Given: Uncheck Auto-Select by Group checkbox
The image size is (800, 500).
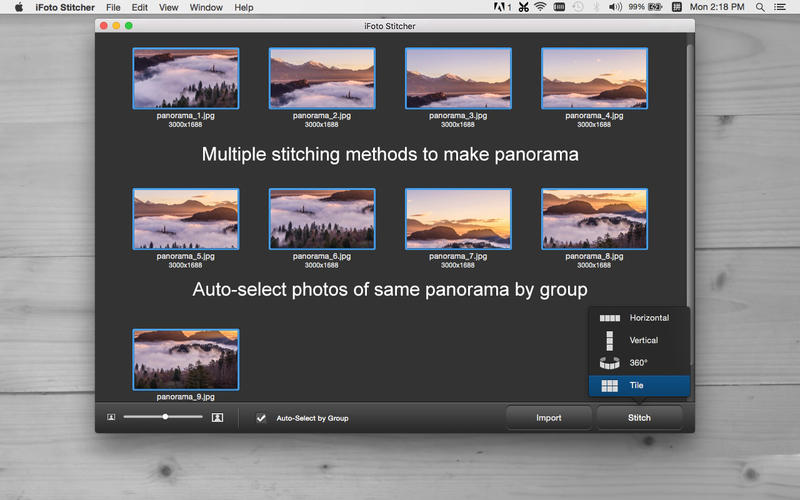Looking at the screenshot, I should pyautogui.click(x=262, y=418).
